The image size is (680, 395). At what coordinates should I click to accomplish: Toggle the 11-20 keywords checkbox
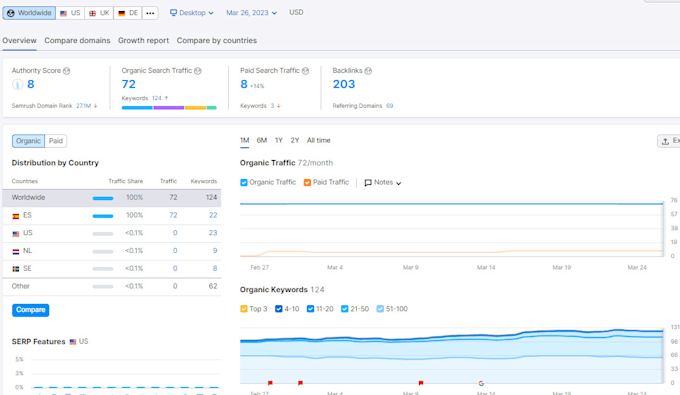(x=311, y=309)
